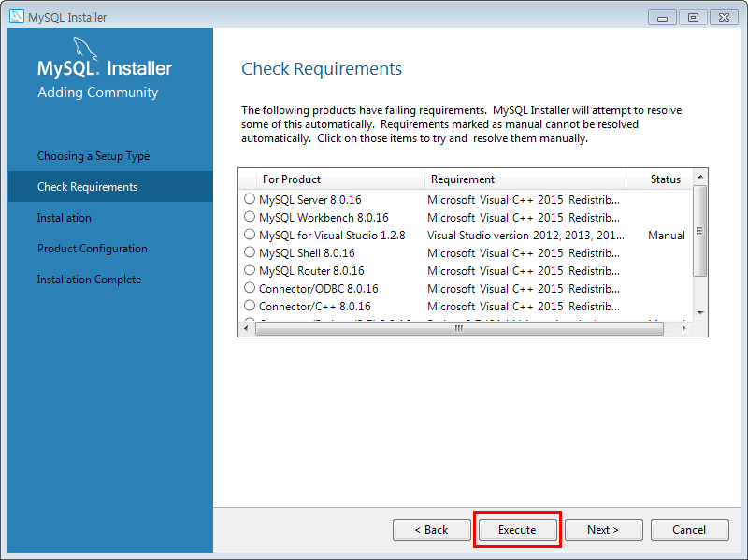Go to the Installation Complete step
Viewport: 748px width, 560px height.
89,279
